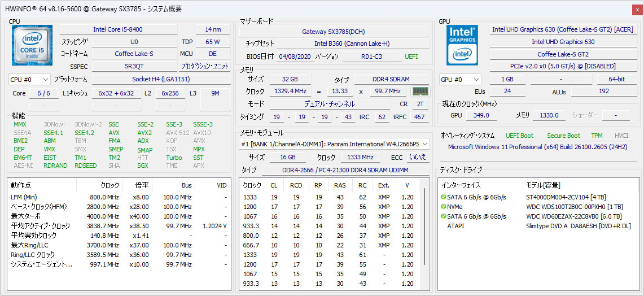Select the LFM (Min) operating point row

click(119, 197)
